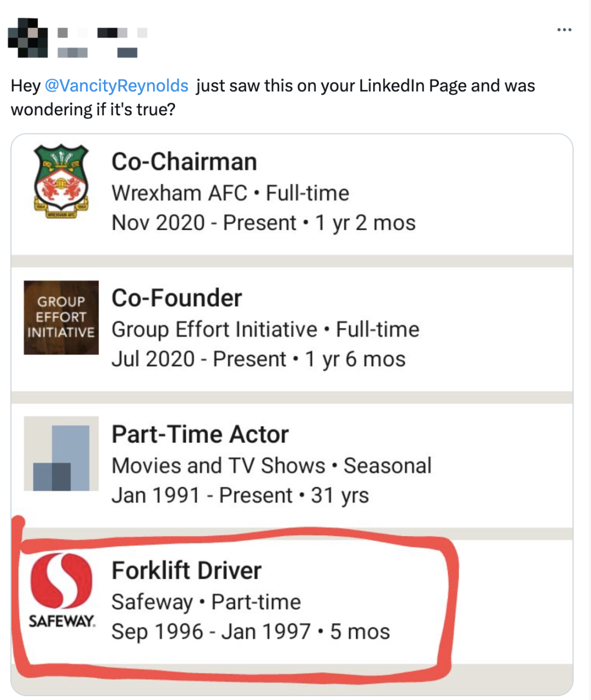Image resolution: width=591 pixels, height=700 pixels.
Task: Click the Wrexham AFC crest logo
Action: (x=61, y=181)
